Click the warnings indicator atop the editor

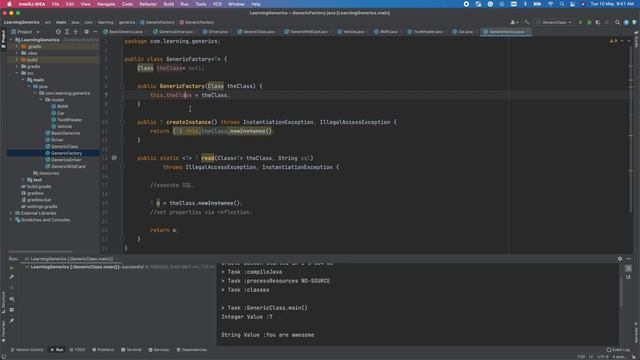[x=613, y=41]
